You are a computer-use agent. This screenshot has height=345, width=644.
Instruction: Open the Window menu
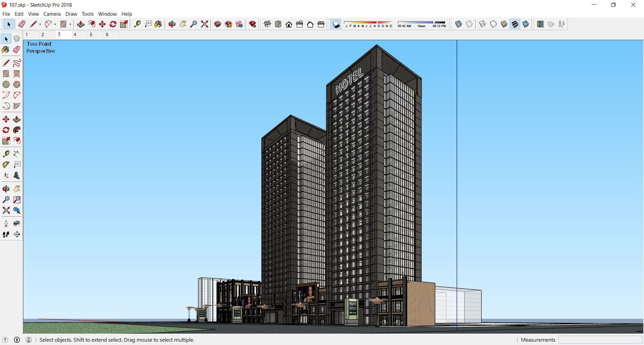(107, 14)
